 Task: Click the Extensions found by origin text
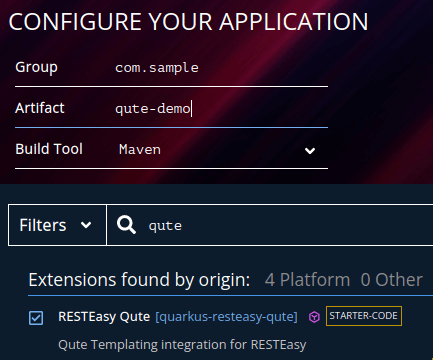tap(139, 280)
